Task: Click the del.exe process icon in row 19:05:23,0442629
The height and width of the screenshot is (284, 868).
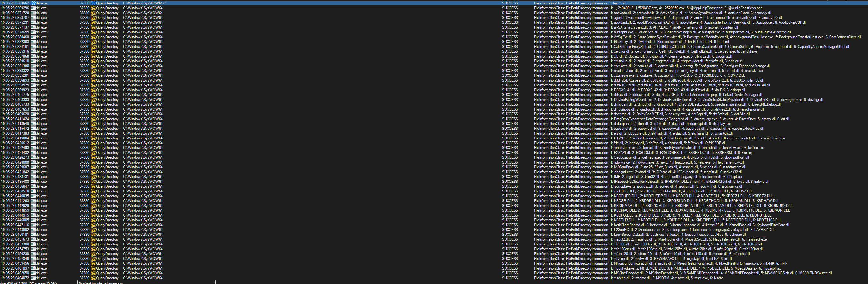Action: click(x=33, y=205)
